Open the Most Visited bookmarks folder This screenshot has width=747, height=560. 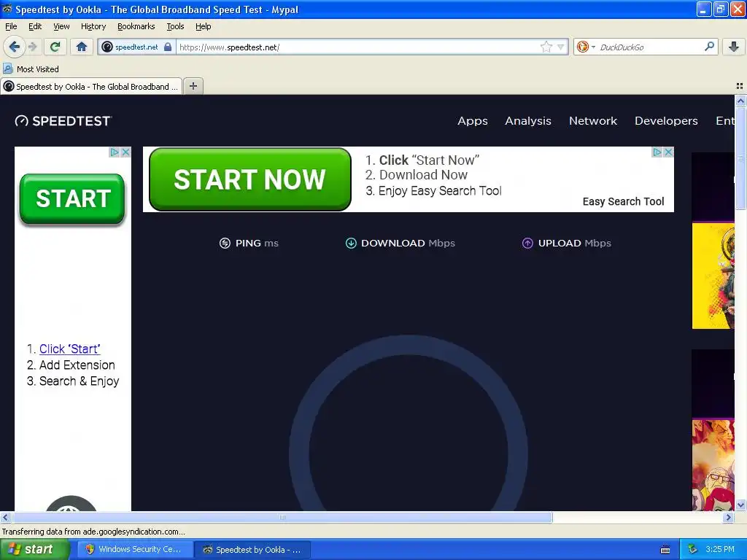[x=31, y=69]
